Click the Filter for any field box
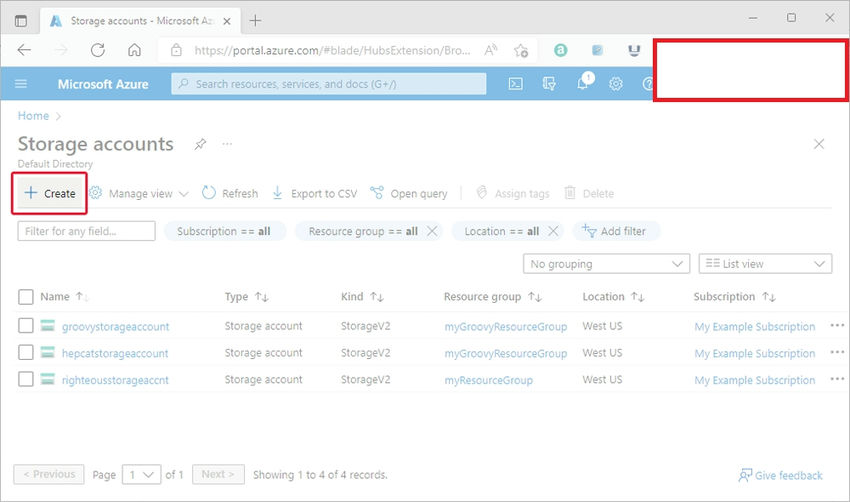The image size is (850, 502). pos(86,231)
